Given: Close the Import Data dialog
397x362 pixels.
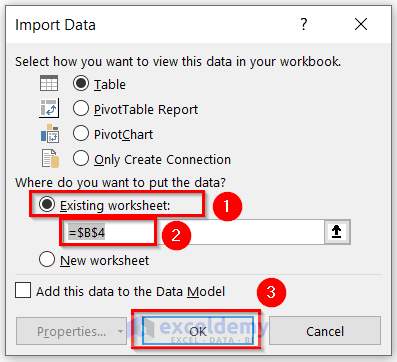Looking at the screenshot, I should pyautogui.click(x=361, y=24).
